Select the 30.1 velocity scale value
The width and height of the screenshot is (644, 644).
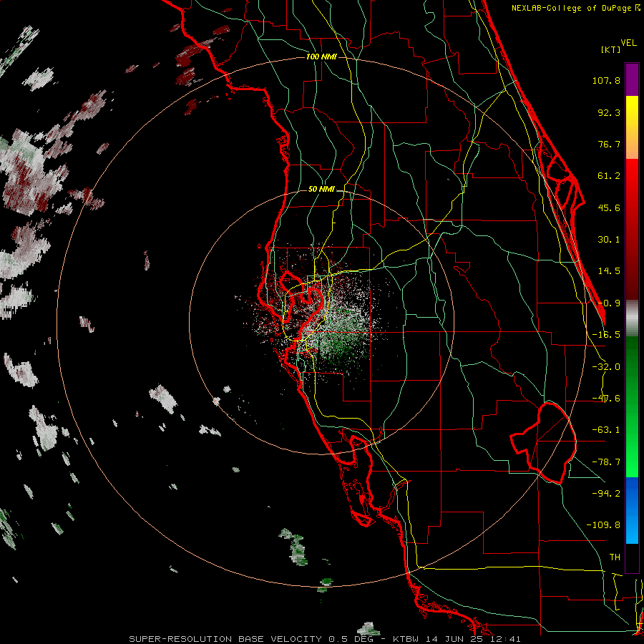click(609, 240)
